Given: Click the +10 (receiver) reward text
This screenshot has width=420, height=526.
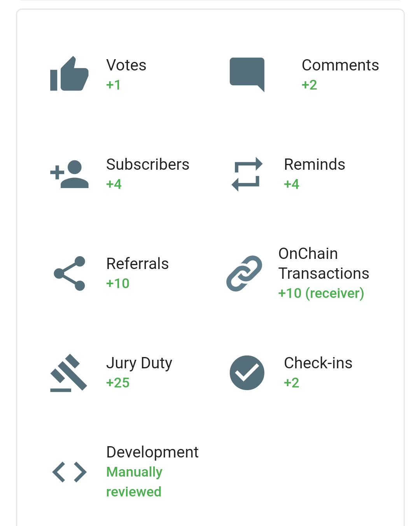Looking at the screenshot, I should 321,293.
